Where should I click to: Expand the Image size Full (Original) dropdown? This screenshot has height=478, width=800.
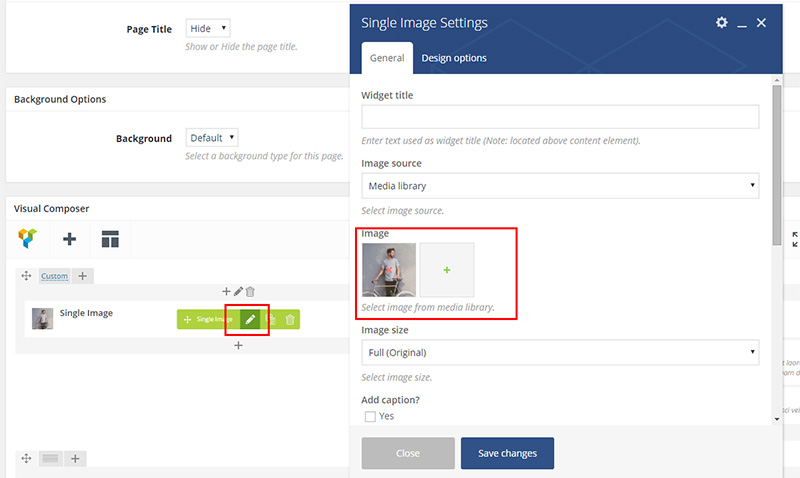[559, 352]
